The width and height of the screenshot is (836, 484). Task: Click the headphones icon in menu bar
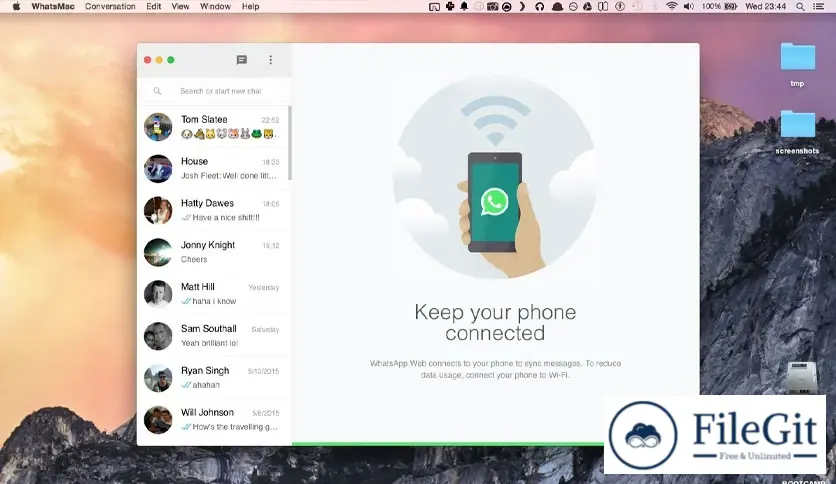click(540, 6)
